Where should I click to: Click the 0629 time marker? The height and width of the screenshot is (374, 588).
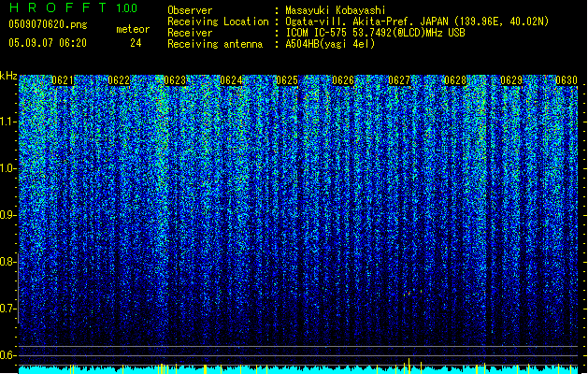tap(511, 80)
